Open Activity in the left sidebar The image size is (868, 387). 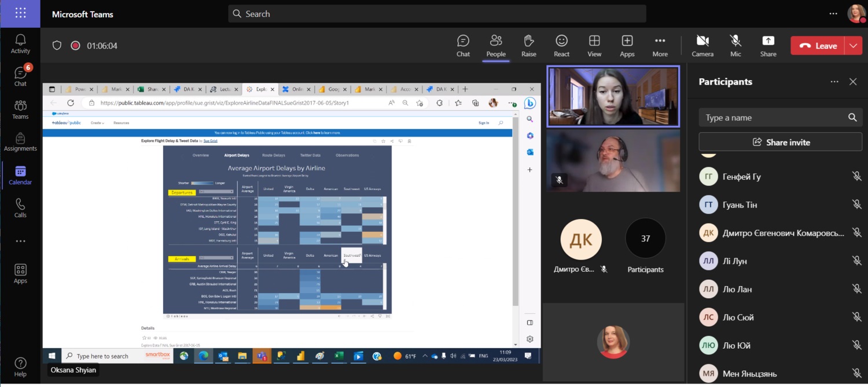coord(20,44)
